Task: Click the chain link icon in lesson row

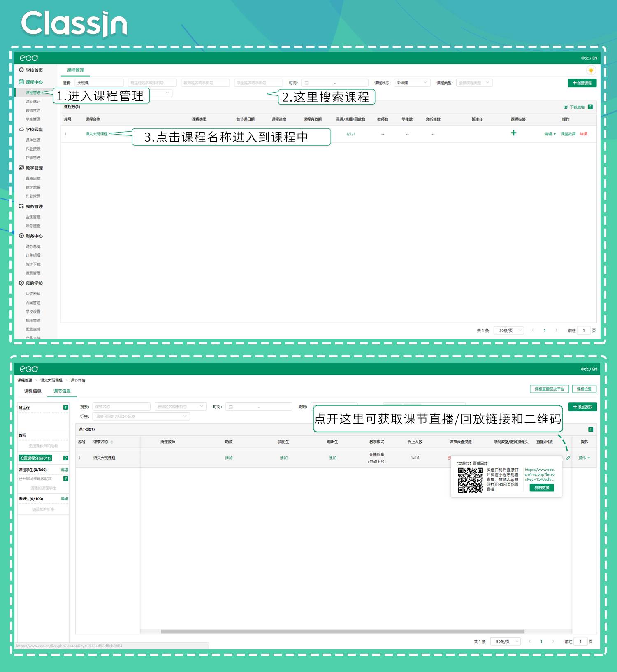Action: click(x=568, y=458)
